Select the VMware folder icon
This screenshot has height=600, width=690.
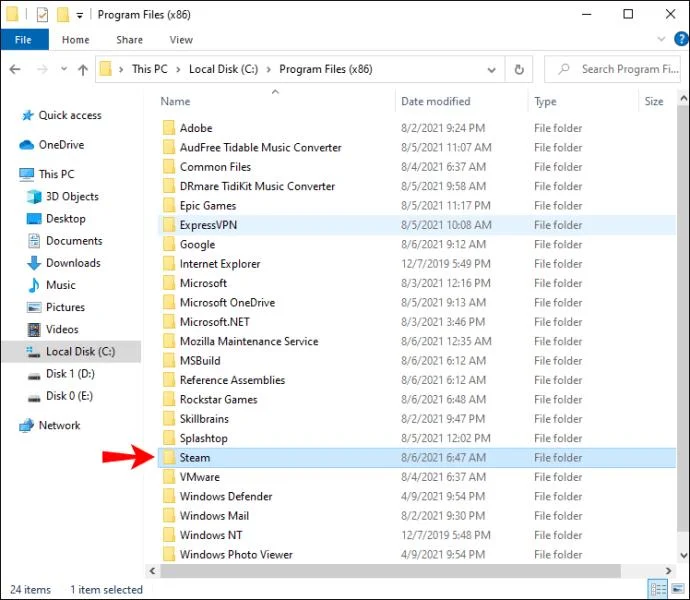(169, 476)
